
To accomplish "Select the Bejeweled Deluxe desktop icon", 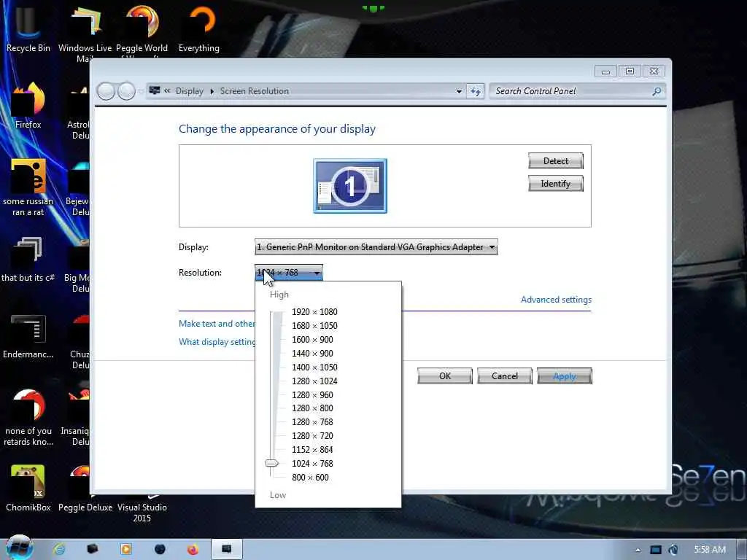I will (x=77, y=189).
